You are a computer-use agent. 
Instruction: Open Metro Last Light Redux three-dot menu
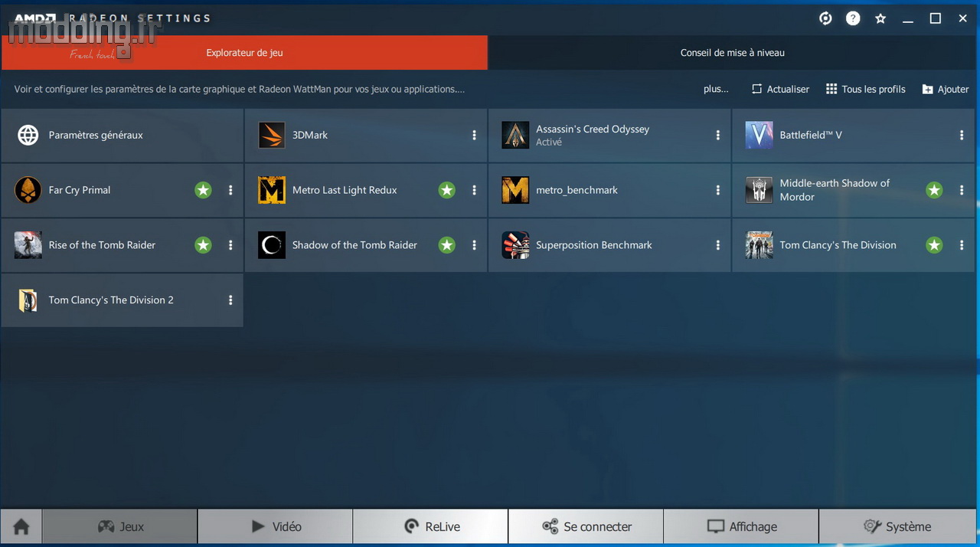point(474,190)
